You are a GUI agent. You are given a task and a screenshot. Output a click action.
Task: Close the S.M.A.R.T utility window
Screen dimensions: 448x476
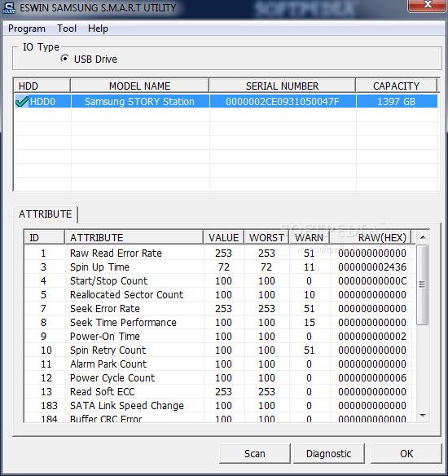[x=428, y=6]
